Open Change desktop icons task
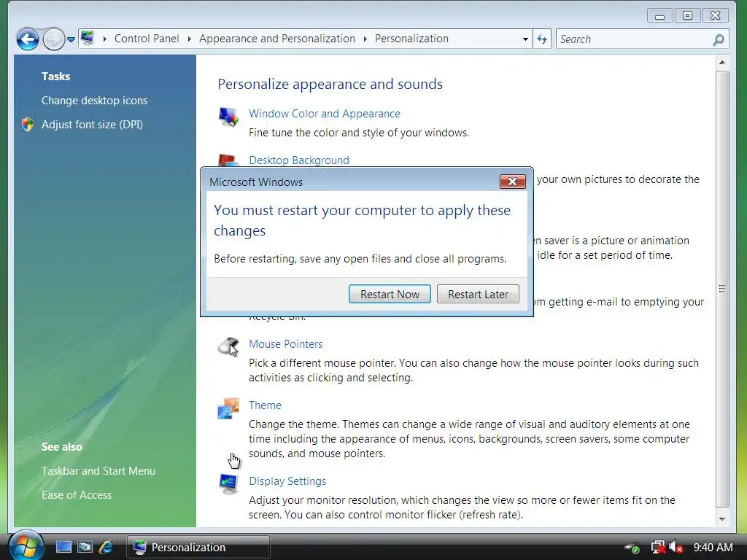The image size is (747, 560). pos(94,101)
